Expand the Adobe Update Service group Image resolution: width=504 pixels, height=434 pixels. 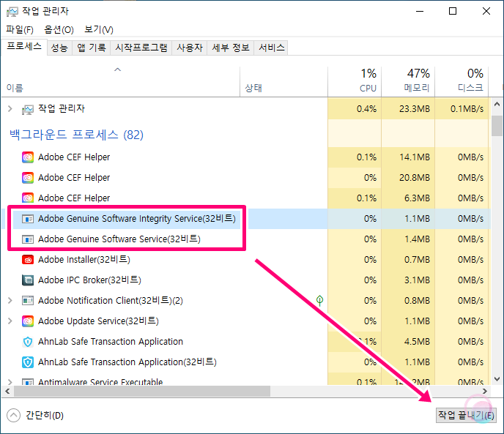pos(10,321)
